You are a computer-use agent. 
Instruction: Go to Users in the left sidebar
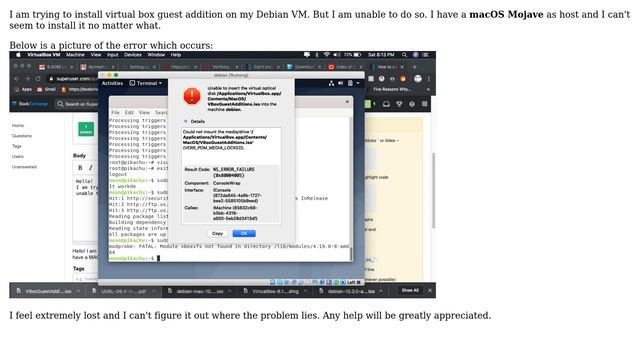[18, 156]
